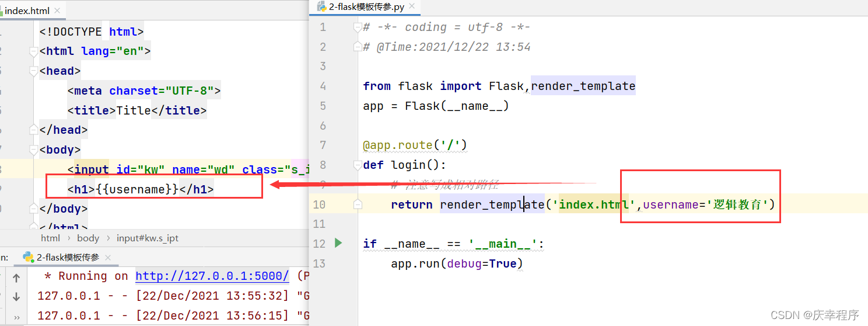Screen dimensions: 868x326
Task: Click the render_template import name on line 4
Action: coord(583,86)
